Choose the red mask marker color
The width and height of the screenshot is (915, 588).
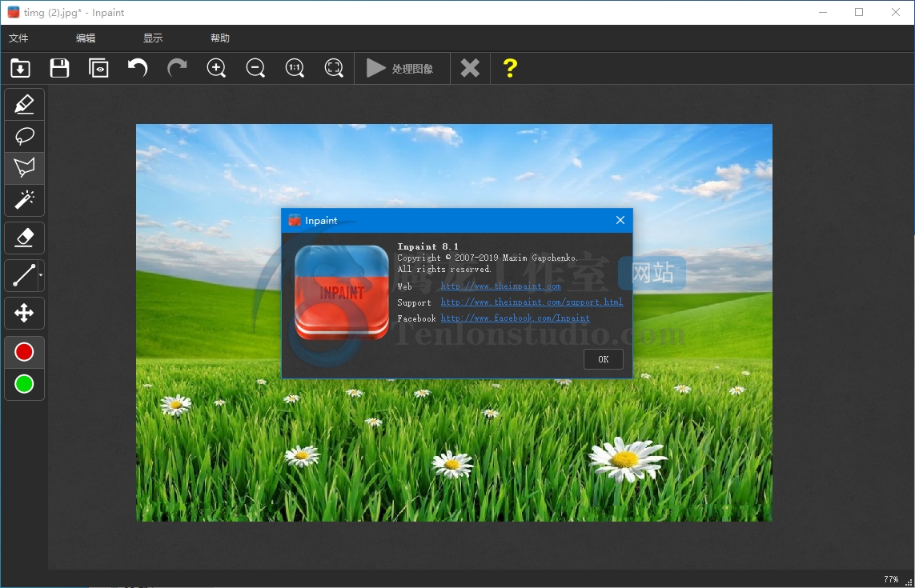coord(24,352)
